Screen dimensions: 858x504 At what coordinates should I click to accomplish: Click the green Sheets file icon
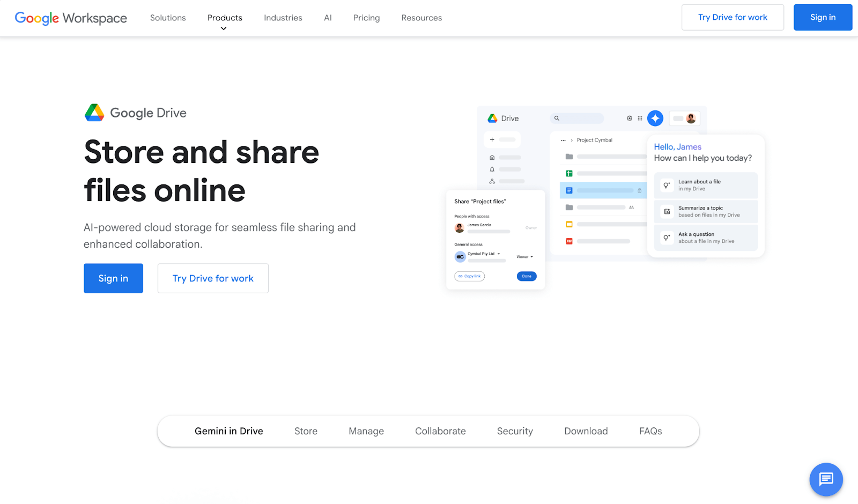click(569, 173)
